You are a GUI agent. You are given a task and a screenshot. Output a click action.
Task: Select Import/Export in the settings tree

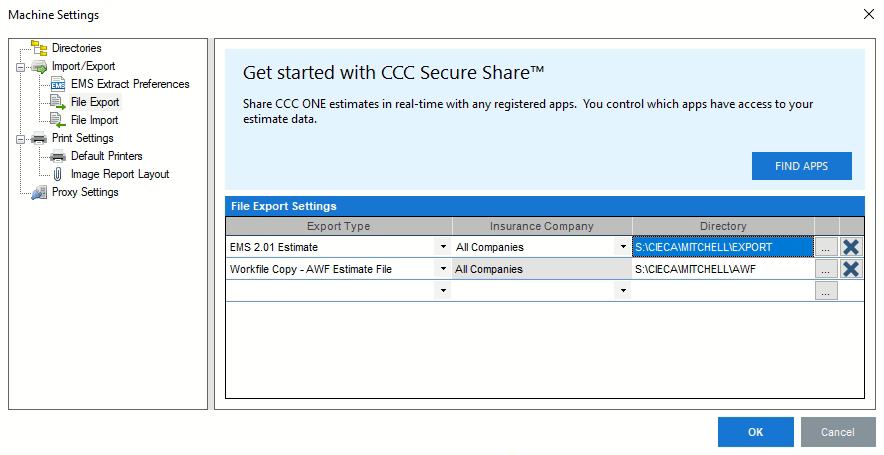coord(83,66)
